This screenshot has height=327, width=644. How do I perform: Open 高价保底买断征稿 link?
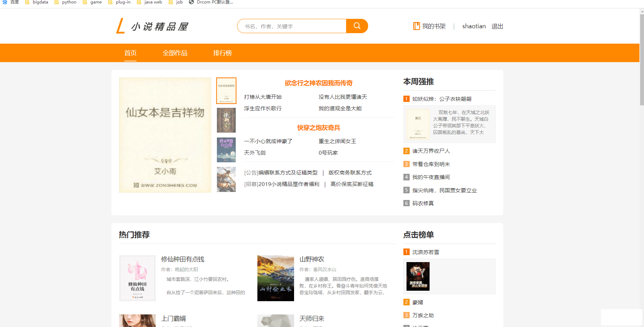coord(352,184)
